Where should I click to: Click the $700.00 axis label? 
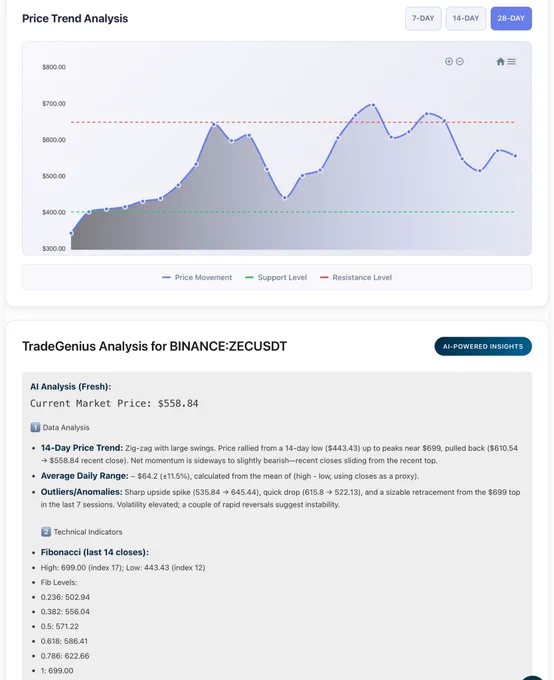54,104
